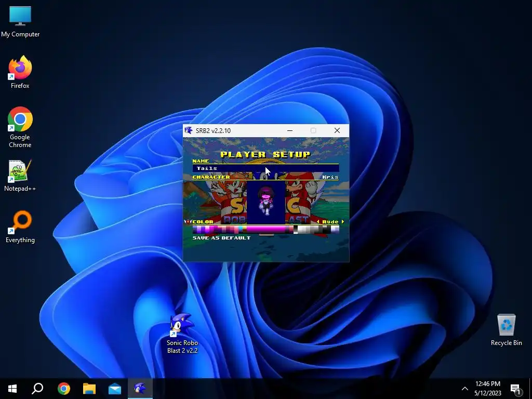The height and width of the screenshot is (399, 532).
Task: Click the SRB2 window title icon
Action: (189, 130)
